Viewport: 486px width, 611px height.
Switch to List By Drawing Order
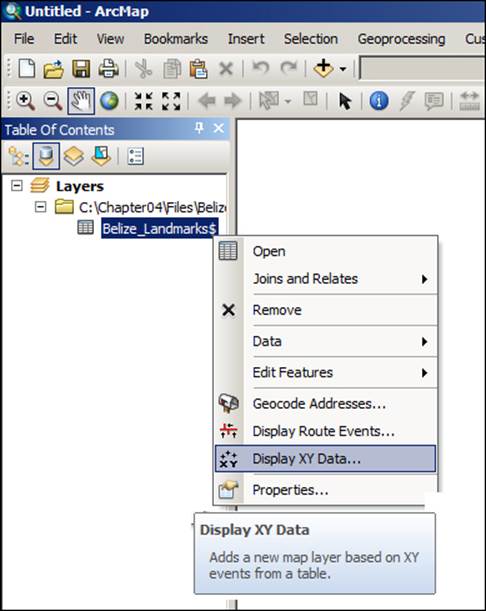[x=18, y=157]
